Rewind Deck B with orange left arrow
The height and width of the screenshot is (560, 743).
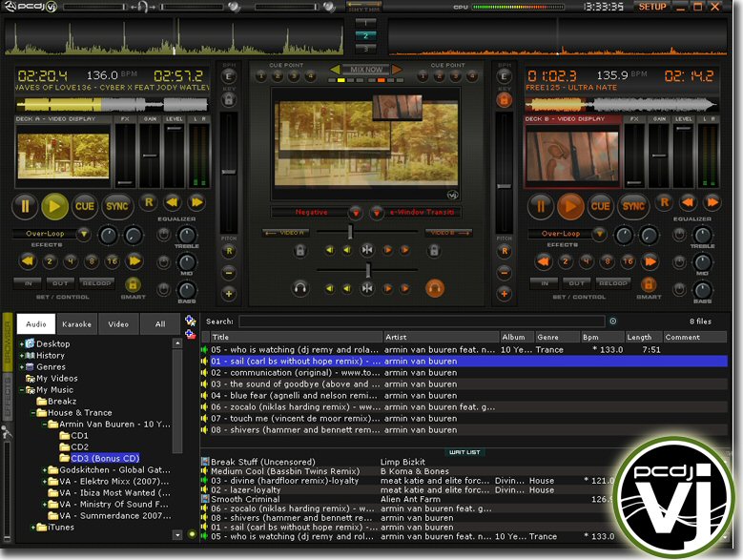pyautogui.click(x=688, y=203)
